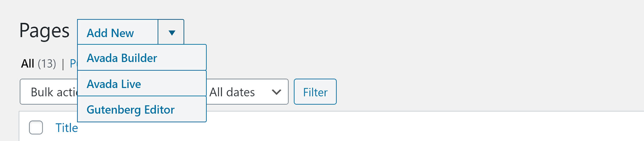Click the blank area right of Filter button

(487, 92)
